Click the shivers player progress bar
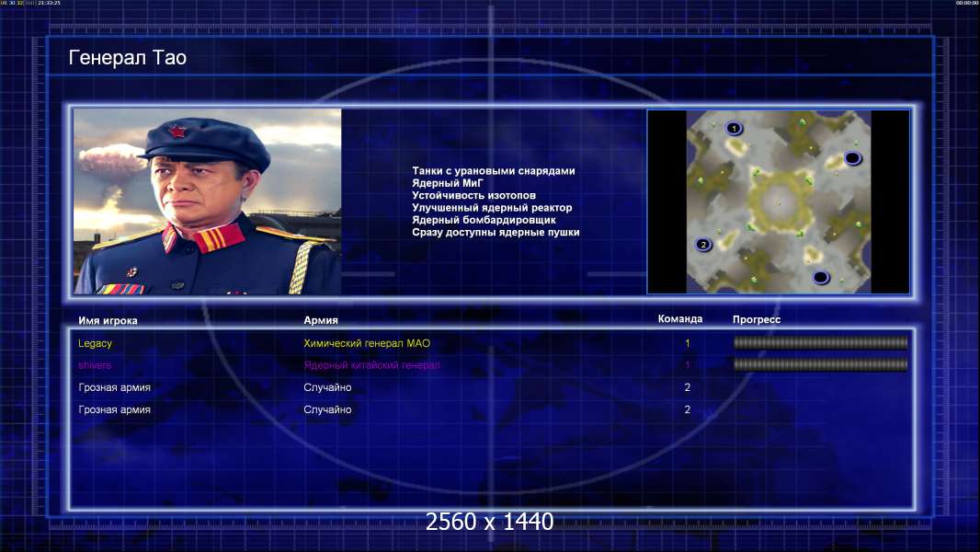 click(x=821, y=364)
